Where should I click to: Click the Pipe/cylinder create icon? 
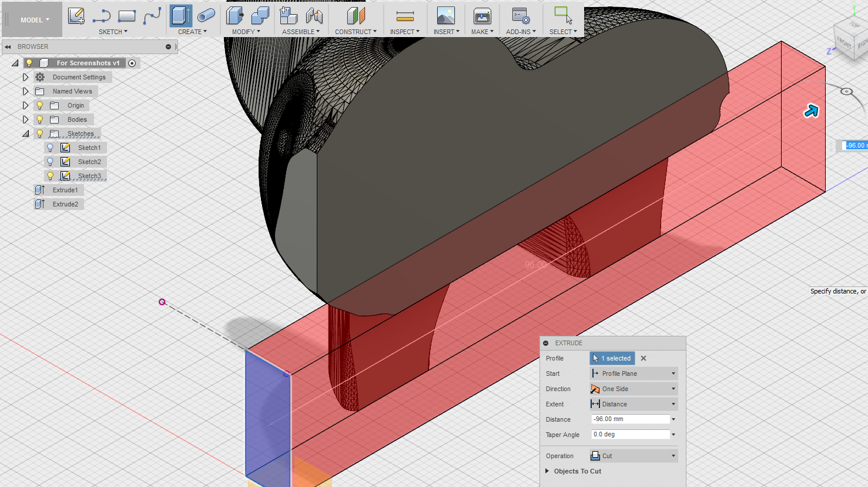point(206,16)
